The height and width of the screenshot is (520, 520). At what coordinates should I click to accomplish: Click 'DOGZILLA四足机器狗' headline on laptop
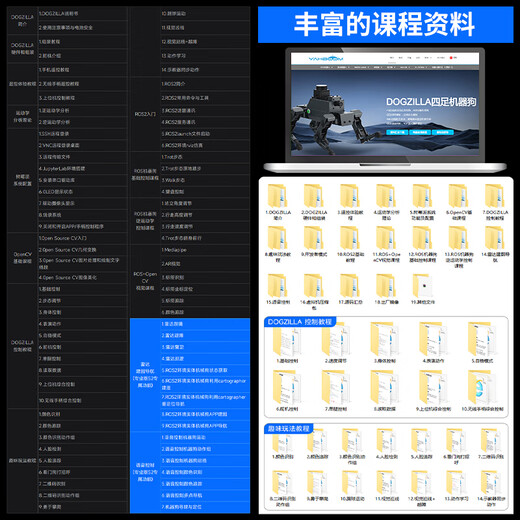[x=431, y=102]
